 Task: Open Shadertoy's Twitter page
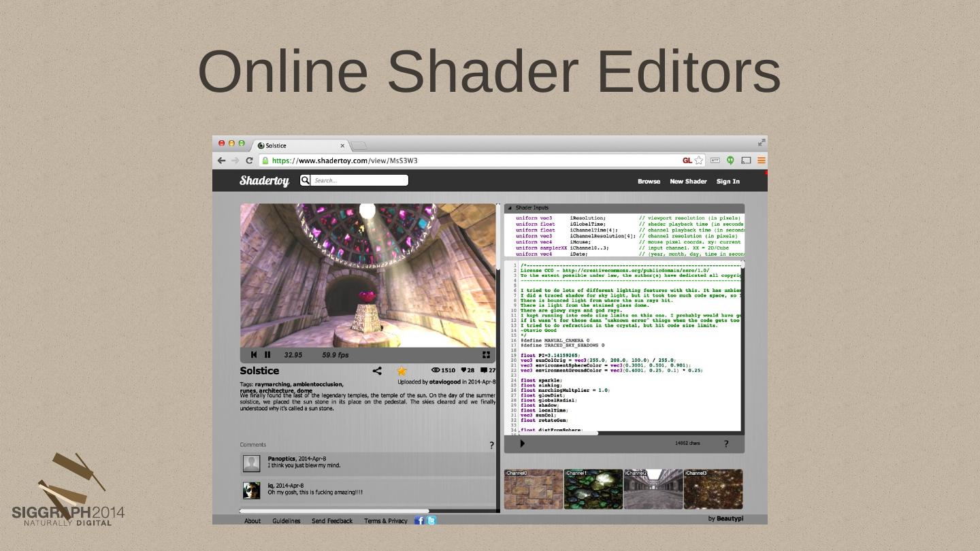click(x=431, y=520)
